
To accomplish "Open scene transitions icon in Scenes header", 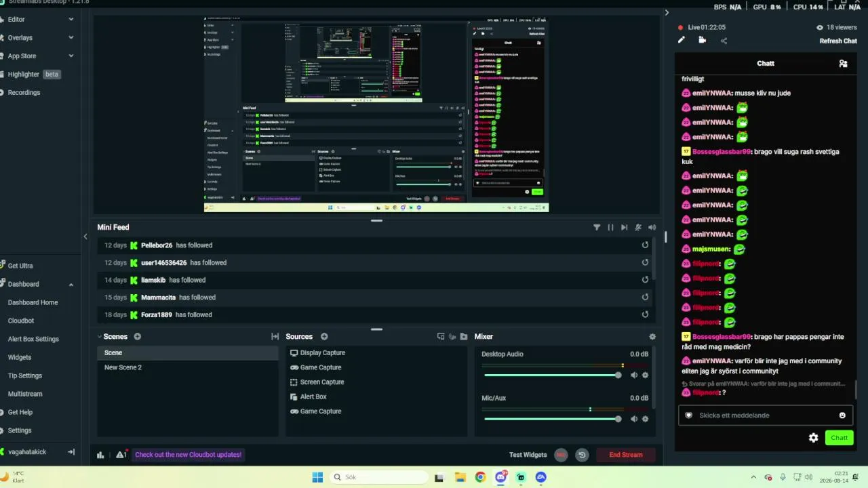I will coord(275,336).
